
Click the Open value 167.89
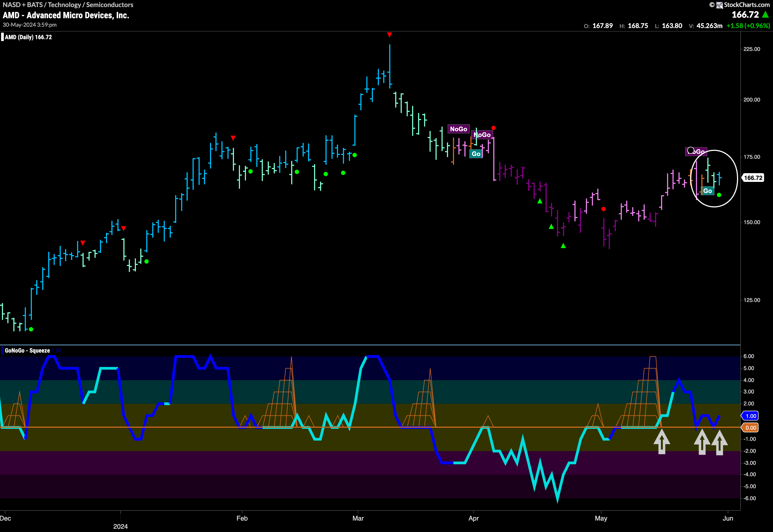point(602,26)
